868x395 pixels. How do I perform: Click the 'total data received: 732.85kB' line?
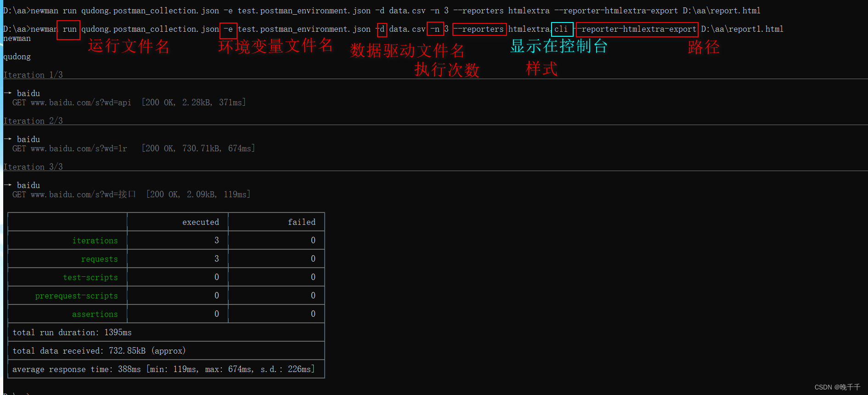point(99,351)
